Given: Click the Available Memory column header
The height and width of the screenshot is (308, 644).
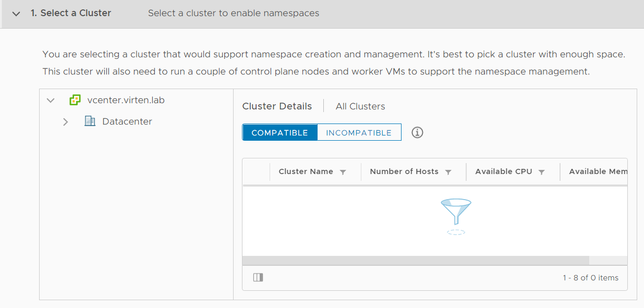Looking at the screenshot, I should pyautogui.click(x=598, y=171).
